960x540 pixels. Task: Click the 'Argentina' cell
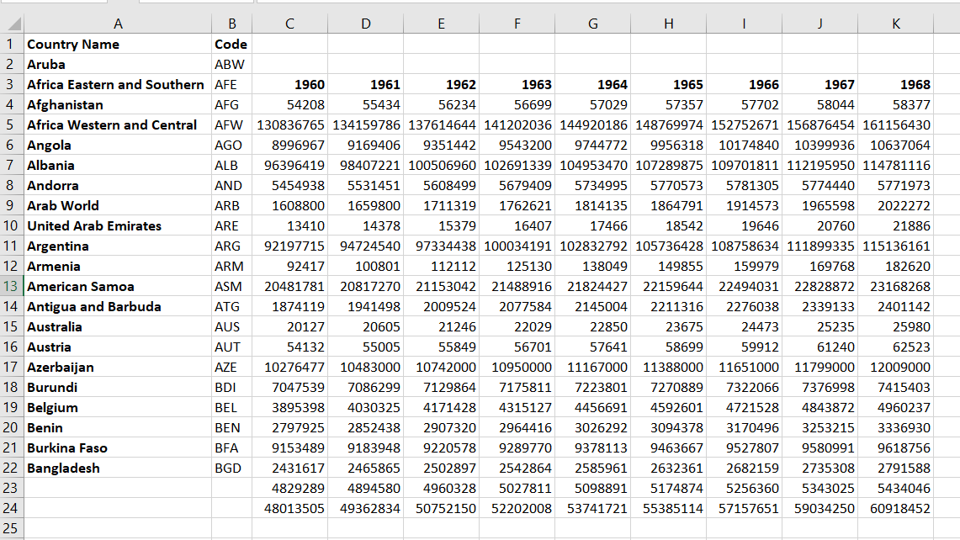click(x=118, y=246)
